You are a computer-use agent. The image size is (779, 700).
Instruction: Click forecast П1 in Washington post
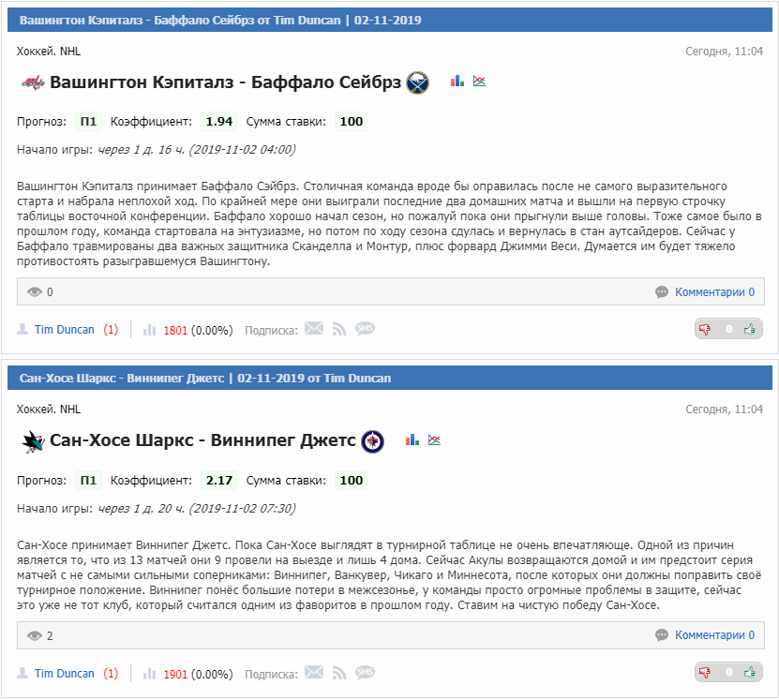coord(88,122)
